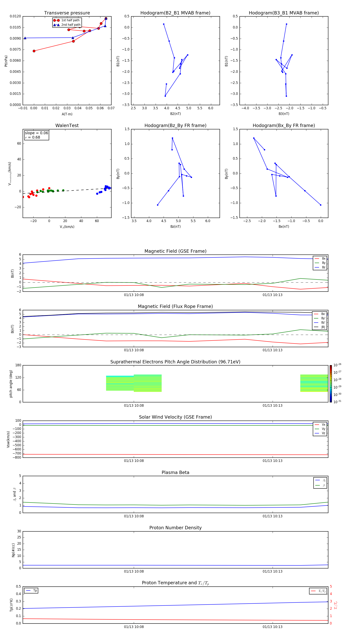The image size is (351, 644).
Task: Click the 'Hodogram(B2_B1 MVAB frame)' title
Action: [175, 13]
